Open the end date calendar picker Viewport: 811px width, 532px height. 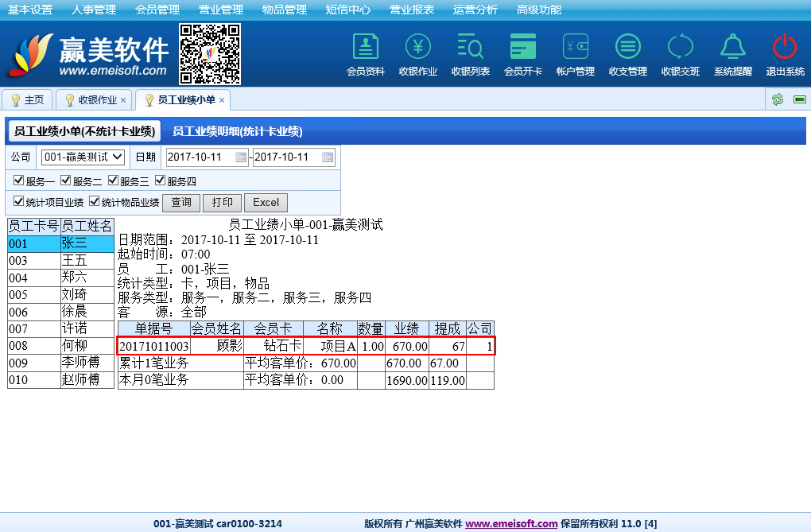tap(328, 157)
